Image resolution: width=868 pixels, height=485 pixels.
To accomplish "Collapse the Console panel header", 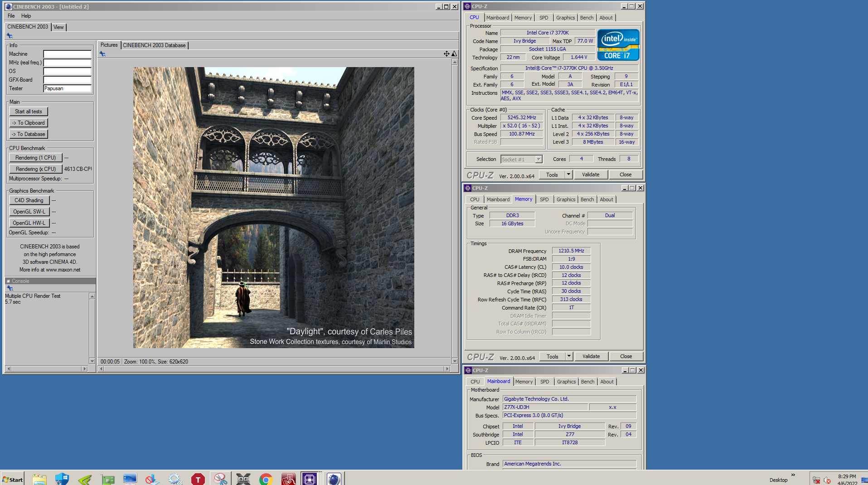I will coord(8,281).
